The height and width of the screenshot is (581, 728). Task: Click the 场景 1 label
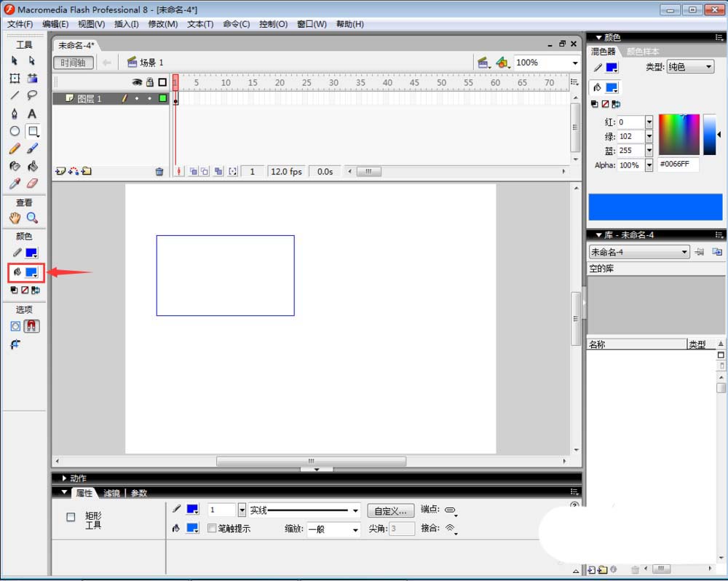(x=152, y=62)
